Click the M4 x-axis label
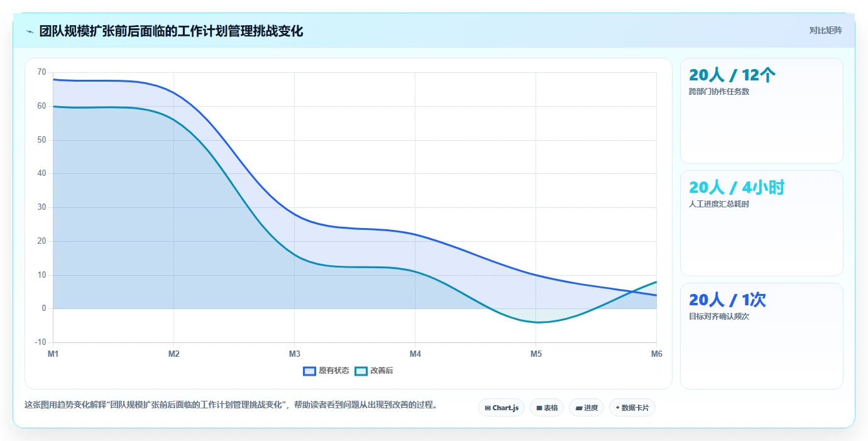Screen dimensions: 868x441 (x=415, y=354)
